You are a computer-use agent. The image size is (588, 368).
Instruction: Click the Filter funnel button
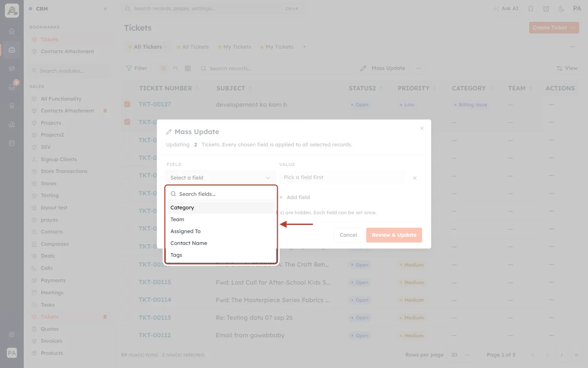point(137,68)
